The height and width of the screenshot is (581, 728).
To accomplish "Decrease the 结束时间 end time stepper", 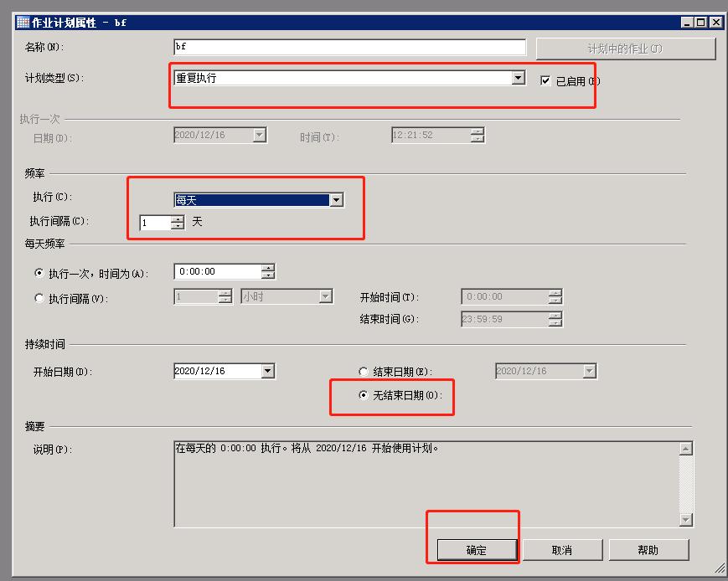I will 554,321.
